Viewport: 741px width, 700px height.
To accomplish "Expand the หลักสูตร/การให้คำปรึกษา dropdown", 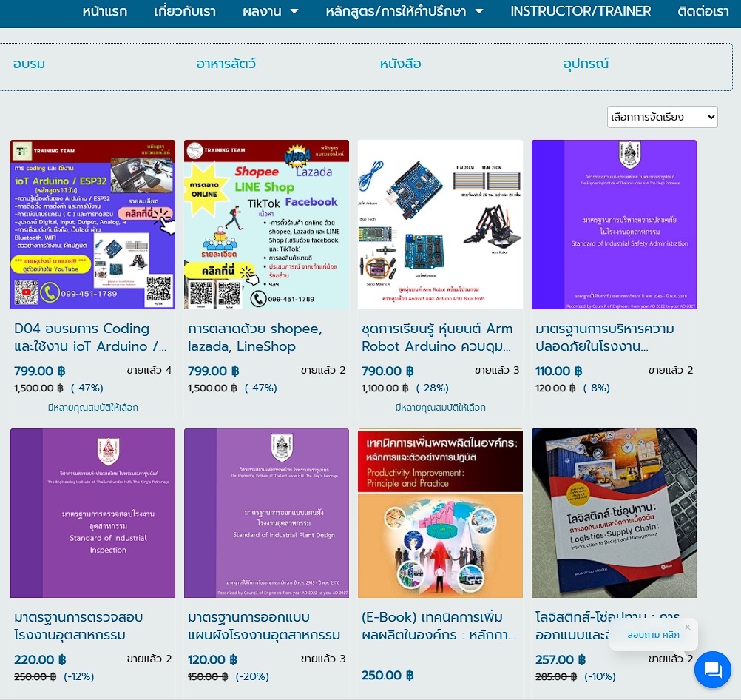I will [405, 11].
